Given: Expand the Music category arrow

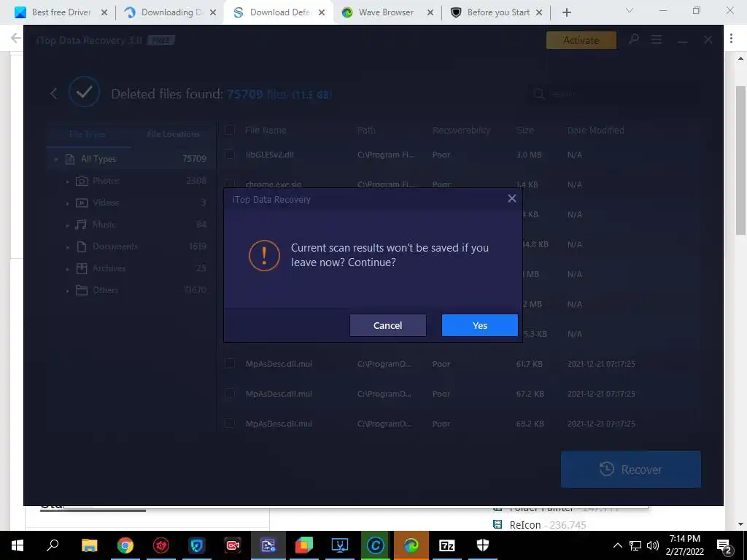Looking at the screenshot, I should pyautogui.click(x=68, y=225).
